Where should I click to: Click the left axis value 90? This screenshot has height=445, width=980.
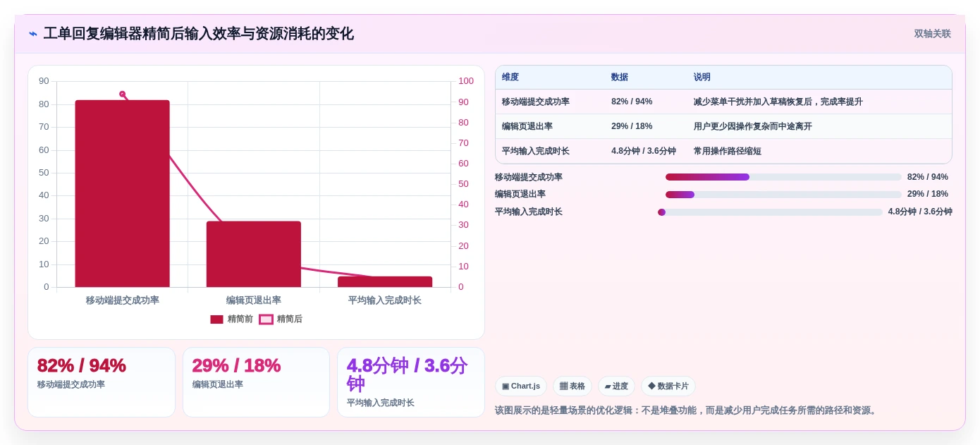[44, 81]
